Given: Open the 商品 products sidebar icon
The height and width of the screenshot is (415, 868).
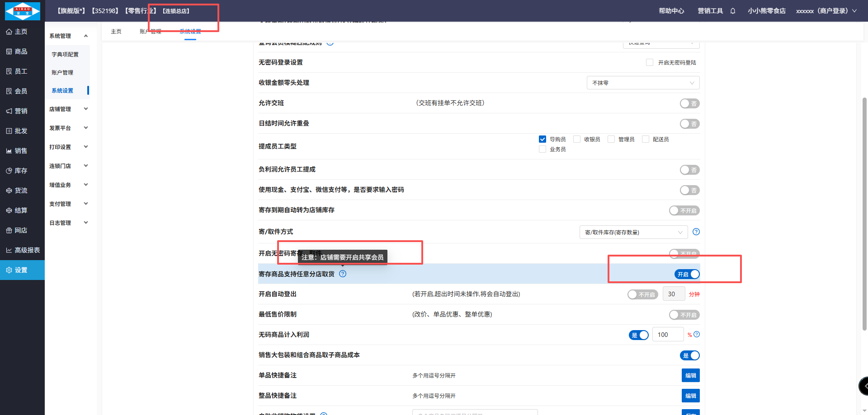Looking at the screenshot, I should (x=9, y=51).
